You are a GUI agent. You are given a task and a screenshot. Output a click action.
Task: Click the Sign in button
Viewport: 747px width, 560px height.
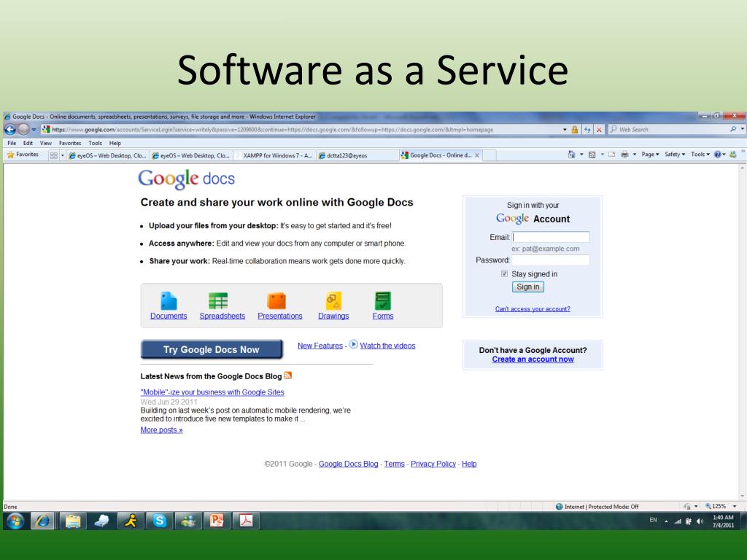pyautogui.click(x=528, y=287)
